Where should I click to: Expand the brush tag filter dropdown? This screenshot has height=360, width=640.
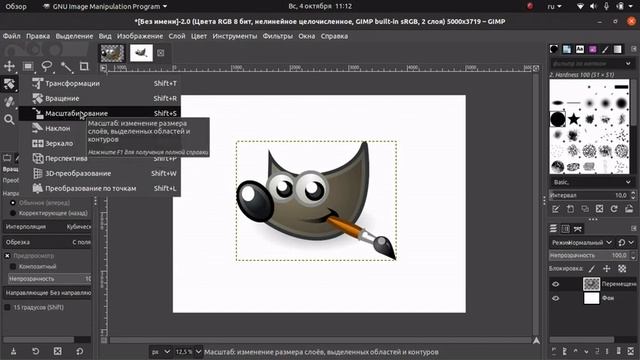tap(628, 64)
